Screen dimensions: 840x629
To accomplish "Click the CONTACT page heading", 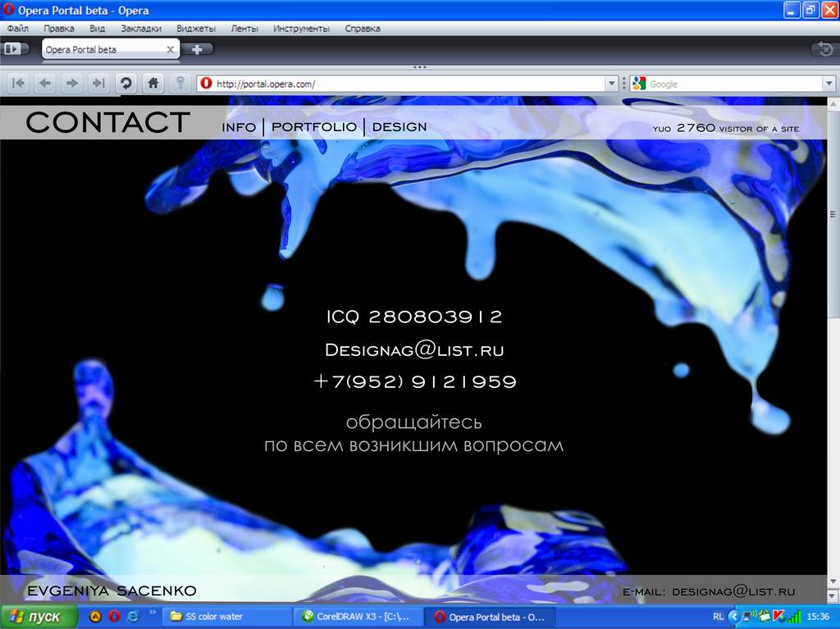I will [107, 122].
